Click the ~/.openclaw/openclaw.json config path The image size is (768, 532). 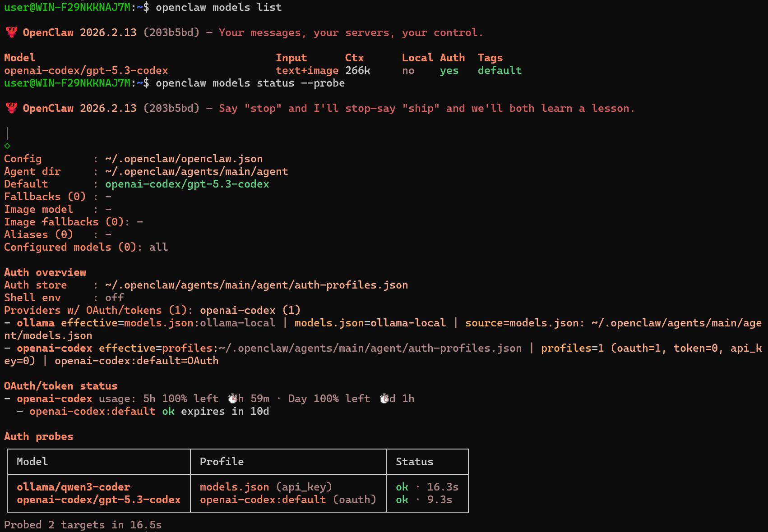point(184,159)
